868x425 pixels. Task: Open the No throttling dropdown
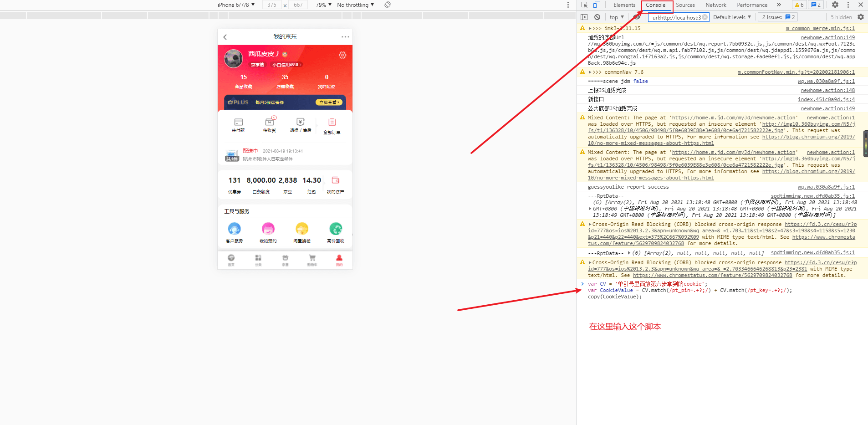[355, 5]
